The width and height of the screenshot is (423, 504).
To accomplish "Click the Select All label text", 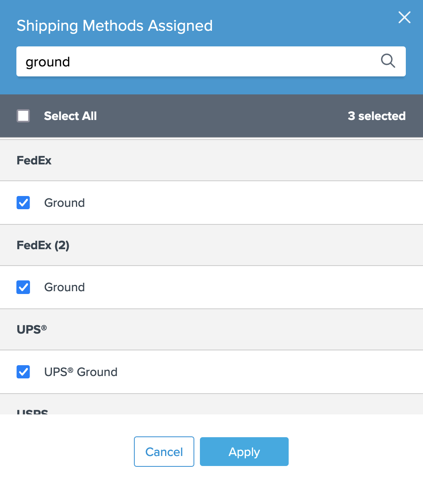I will [x=70, y=116].
